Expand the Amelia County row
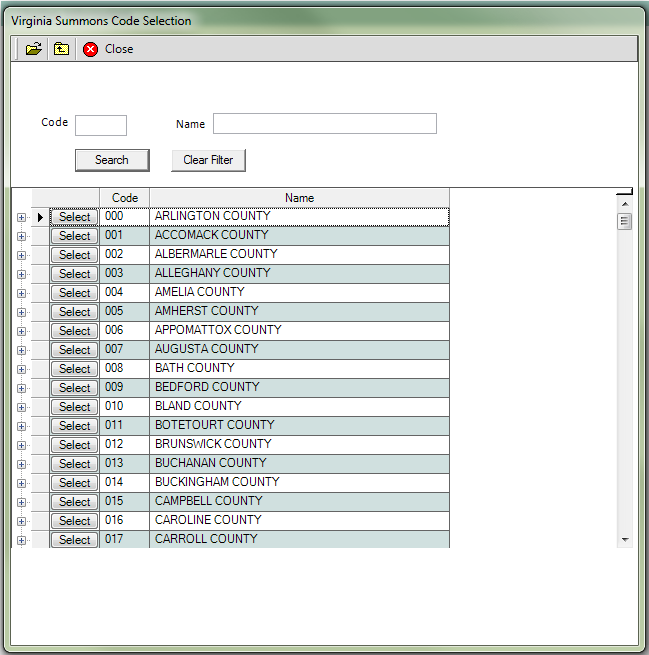This screenshot has width=649, height=655. tap(21, 293)
